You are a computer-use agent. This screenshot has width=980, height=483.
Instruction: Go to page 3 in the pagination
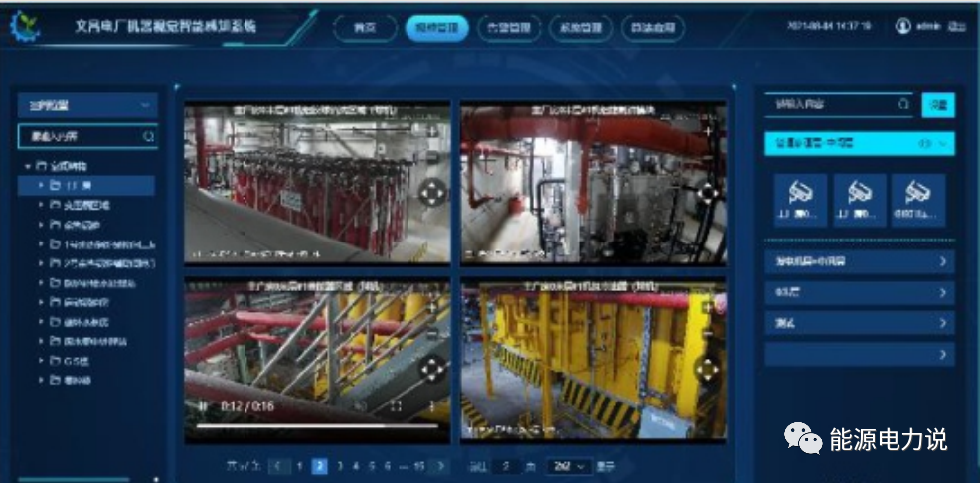[339, 466]
